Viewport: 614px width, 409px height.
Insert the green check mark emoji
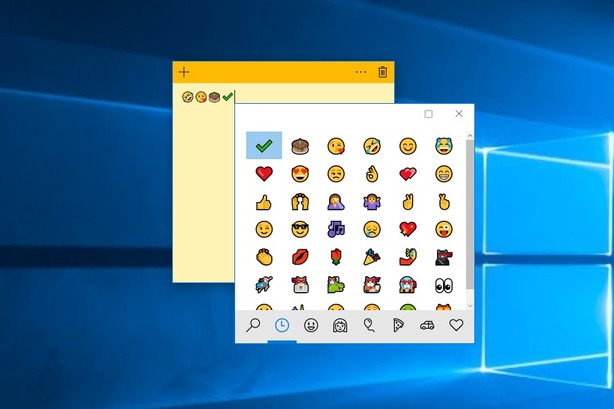tap(264, 145)
